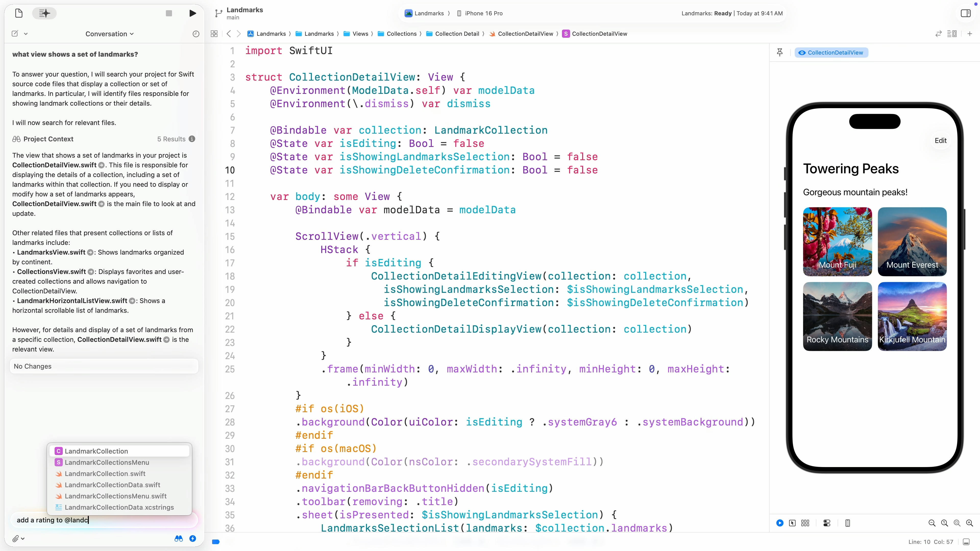Click the Run play button
Image resolution: width=980 pixels, height=551 pixels.
point(192,13)
